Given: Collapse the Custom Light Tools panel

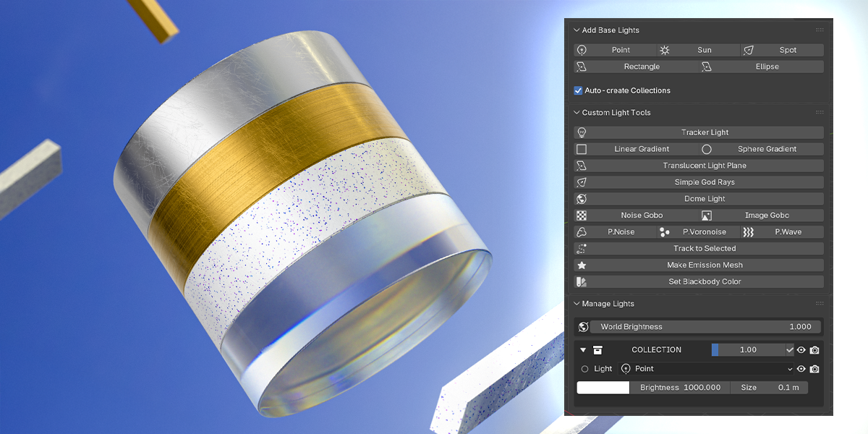Looking at the screenshot, I should tap(576, 113).
